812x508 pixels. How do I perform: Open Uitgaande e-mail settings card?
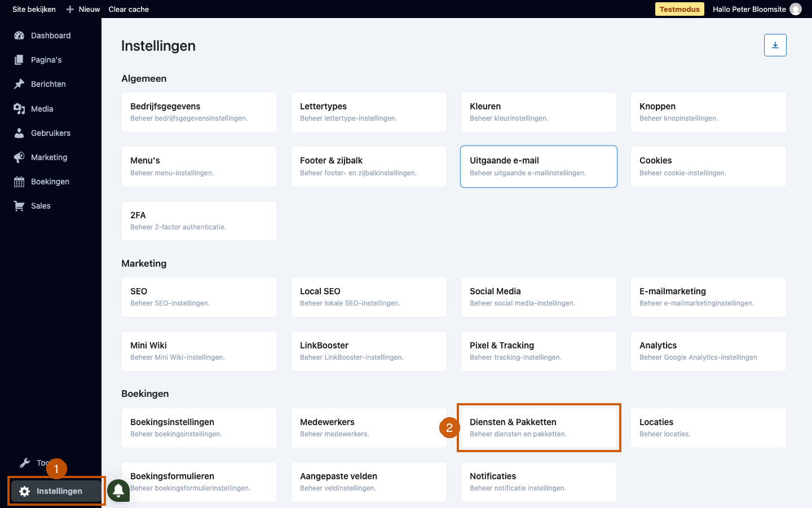[x=539, y=166]
